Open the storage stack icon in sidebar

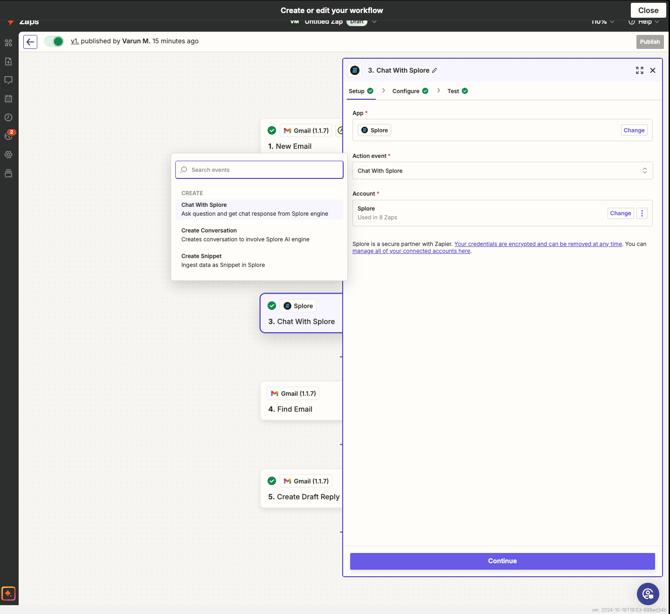(x=8, y=173)
